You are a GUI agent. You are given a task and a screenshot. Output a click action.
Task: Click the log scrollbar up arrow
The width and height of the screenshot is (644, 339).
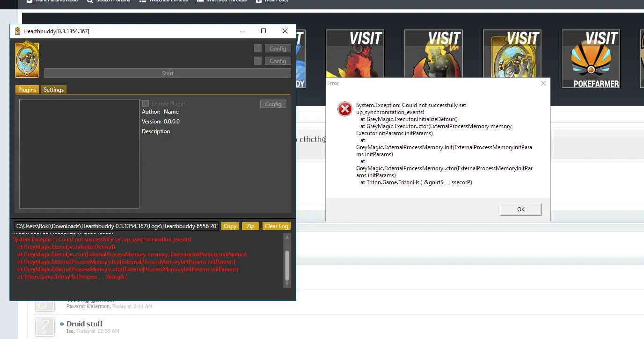(287, 238)
